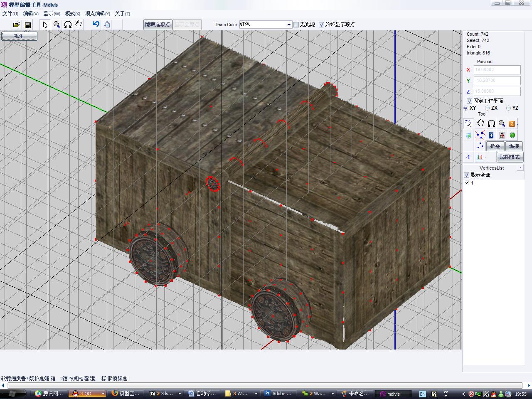
Task: Toggle the 显示全部 checkbox in VerticesList
Action: (467, 175)
